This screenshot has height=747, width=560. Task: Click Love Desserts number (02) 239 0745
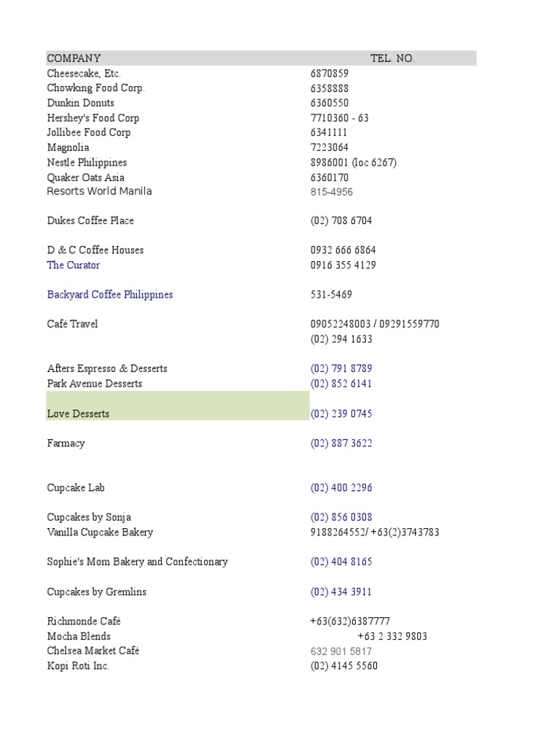[x=341, y=414]
